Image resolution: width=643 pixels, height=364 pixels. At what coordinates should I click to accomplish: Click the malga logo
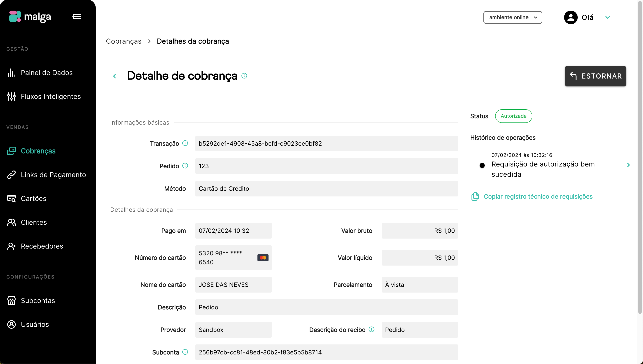30,17
